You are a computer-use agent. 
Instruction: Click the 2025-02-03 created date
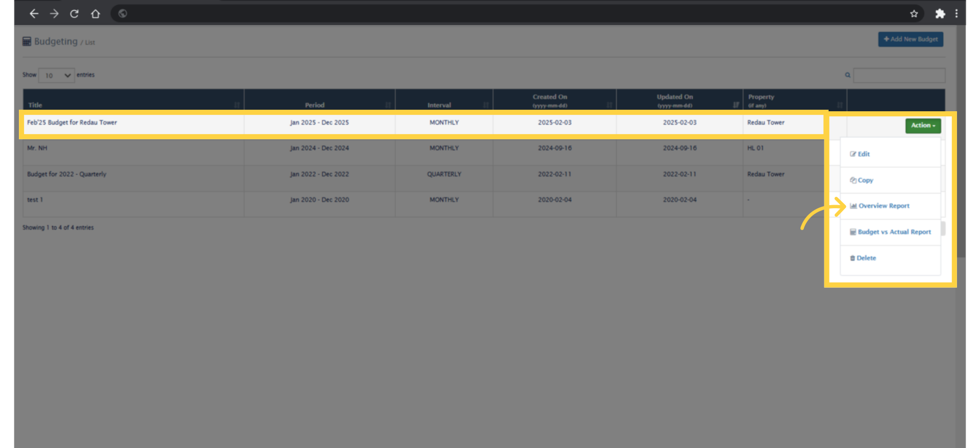point(555,122)
